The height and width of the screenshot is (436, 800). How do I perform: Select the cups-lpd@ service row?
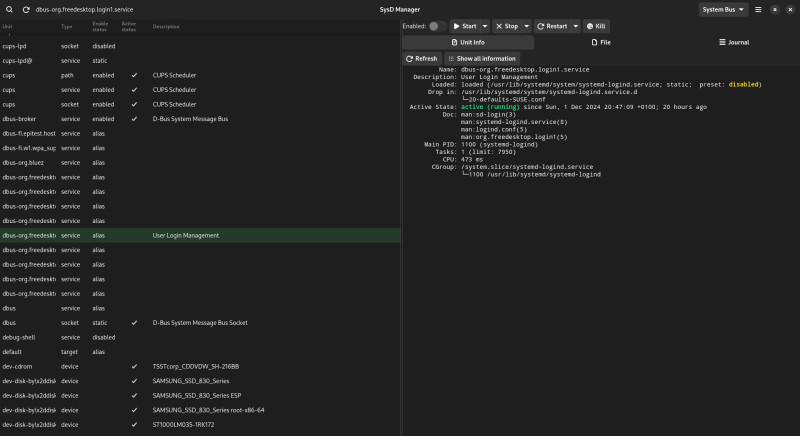(200, 61)
